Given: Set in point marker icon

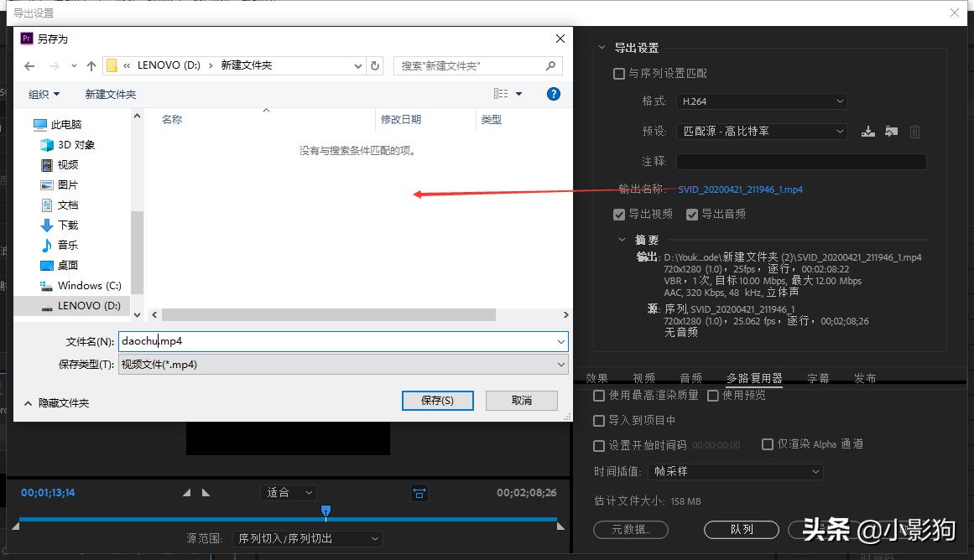Looking at the screenshot, I should [186, 493].
